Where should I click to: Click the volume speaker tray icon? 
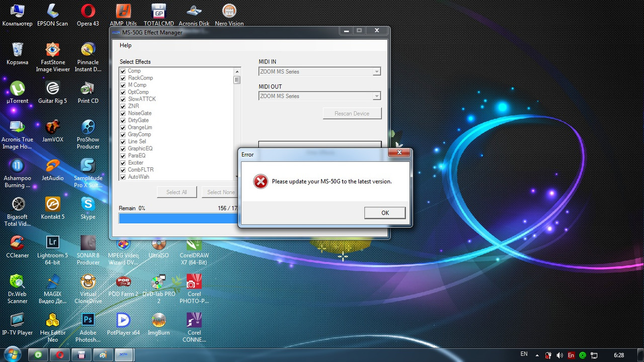click(559, 355)
